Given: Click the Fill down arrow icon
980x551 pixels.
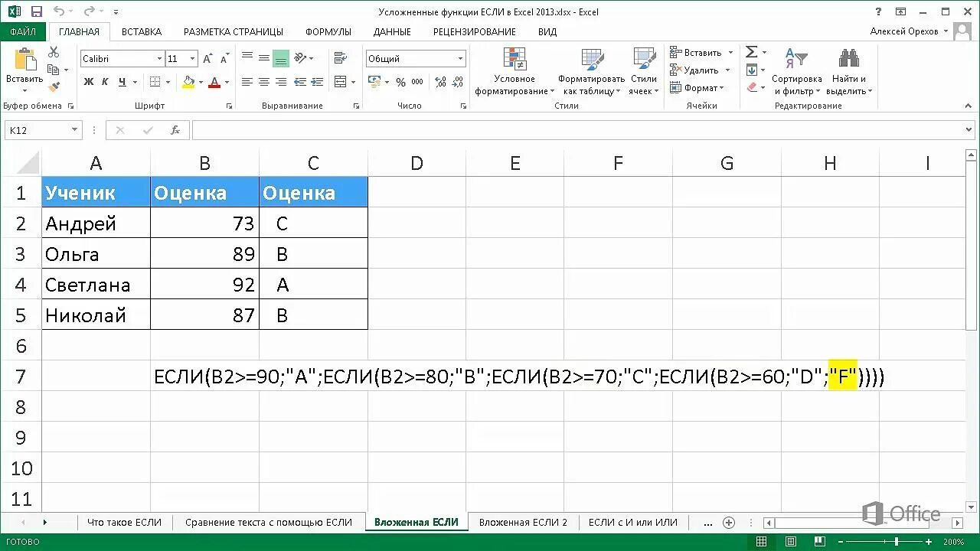Looking at the screenshot, I should point(752,70).
